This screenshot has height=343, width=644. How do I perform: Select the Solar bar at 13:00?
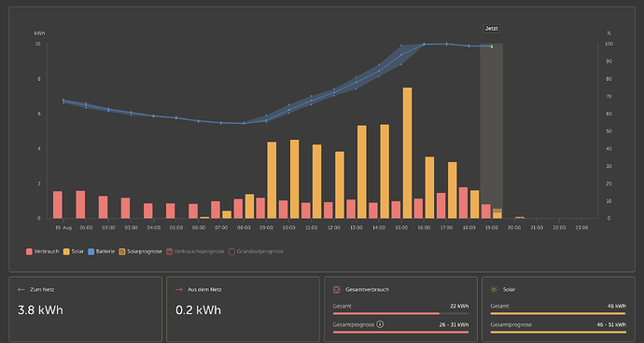pyautogui.click(x=362, y=171)
